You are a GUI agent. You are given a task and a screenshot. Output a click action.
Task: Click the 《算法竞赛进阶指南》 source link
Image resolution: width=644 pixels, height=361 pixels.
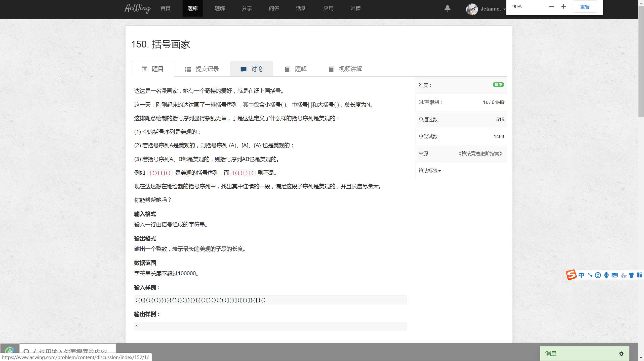480,153
